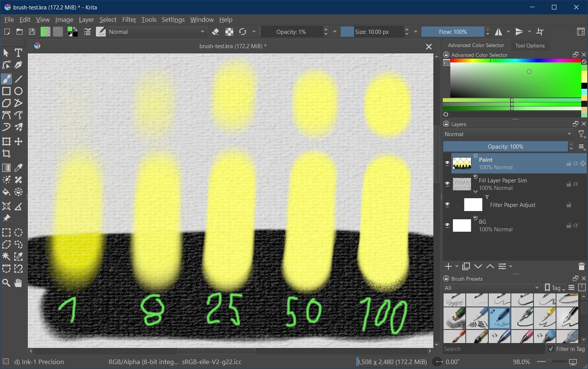Select the Pan hand tool
The image size is (588, 369).
(x=18, y=283)
